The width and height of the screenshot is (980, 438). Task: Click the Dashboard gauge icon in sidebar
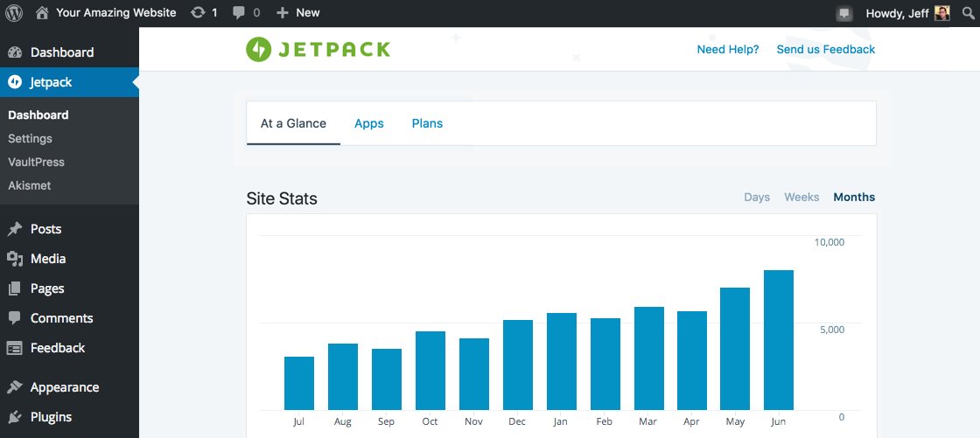(x=14, y=52)
